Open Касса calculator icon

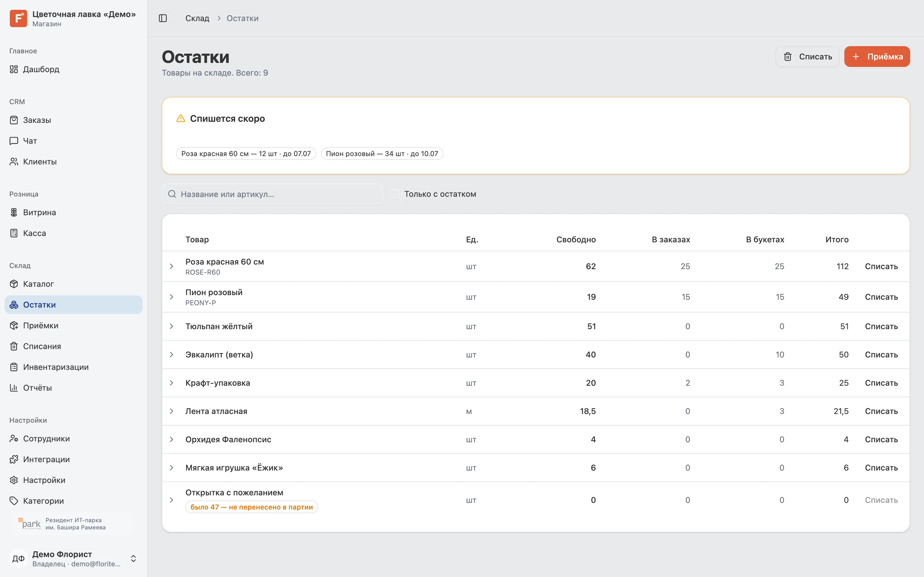pos(14,233)
